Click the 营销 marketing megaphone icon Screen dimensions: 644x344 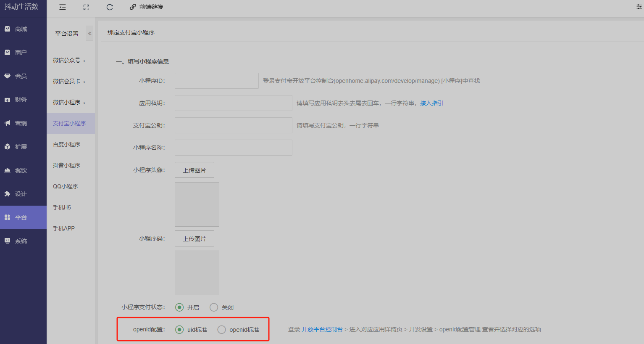(7, 123)
